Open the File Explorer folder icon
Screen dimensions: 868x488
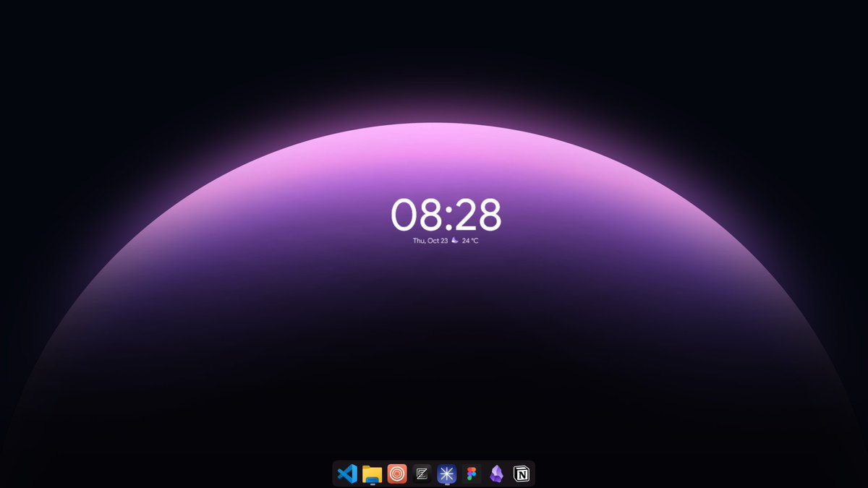(x=372, y=474)
